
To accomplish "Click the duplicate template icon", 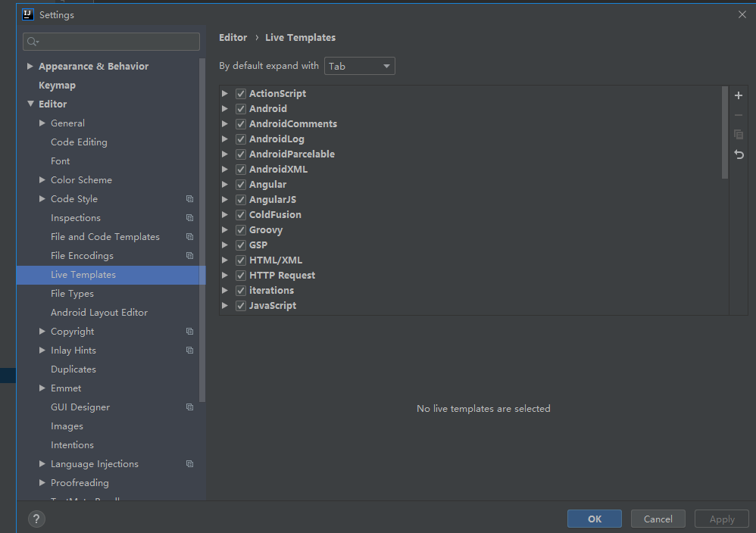I will point(738,135).
